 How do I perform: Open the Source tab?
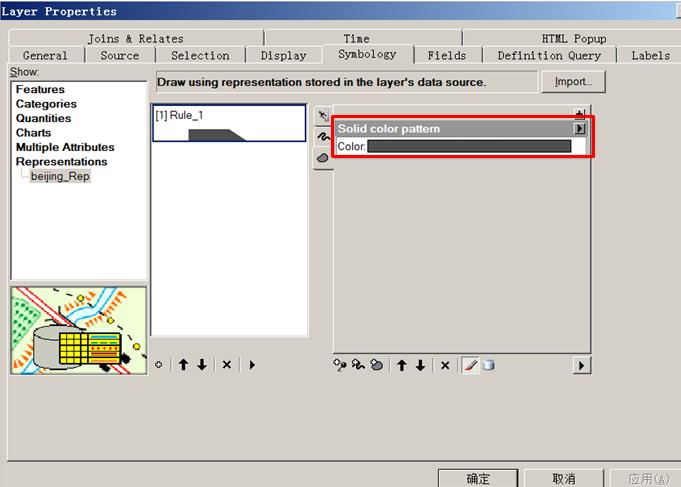[120, 55]
